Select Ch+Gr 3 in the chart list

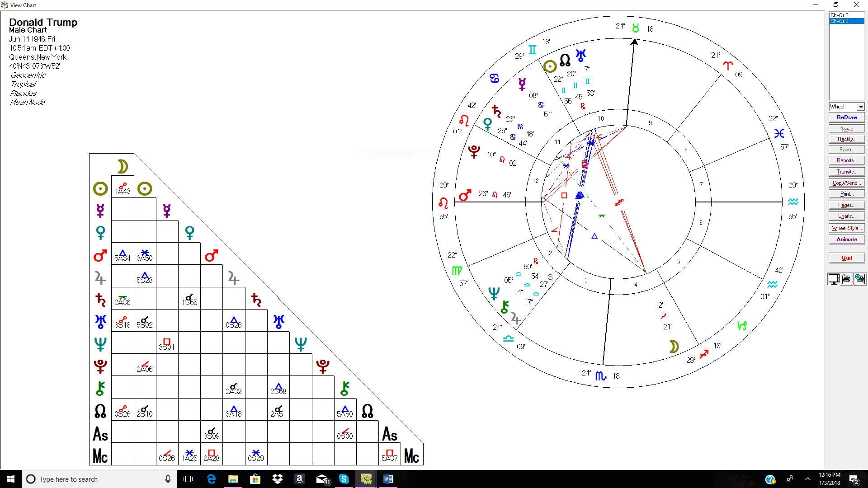pos(840,21)
